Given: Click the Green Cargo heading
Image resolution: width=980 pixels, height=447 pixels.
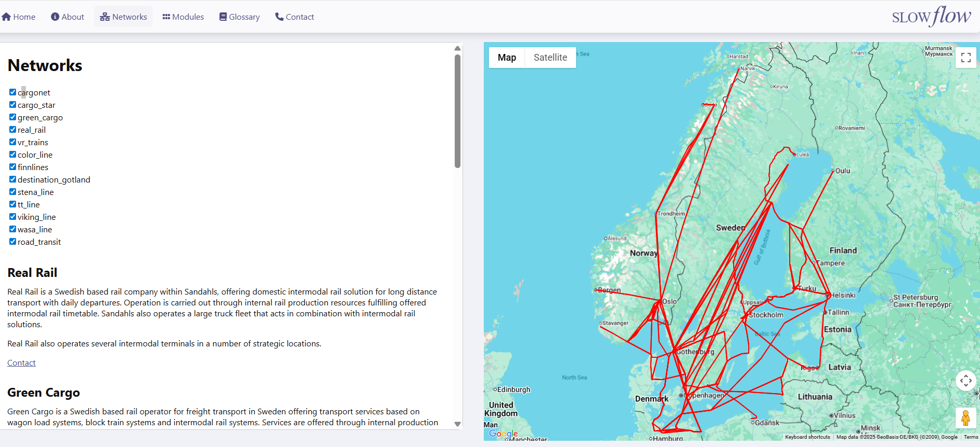Looking at the screenshot, I should point(44,393).
